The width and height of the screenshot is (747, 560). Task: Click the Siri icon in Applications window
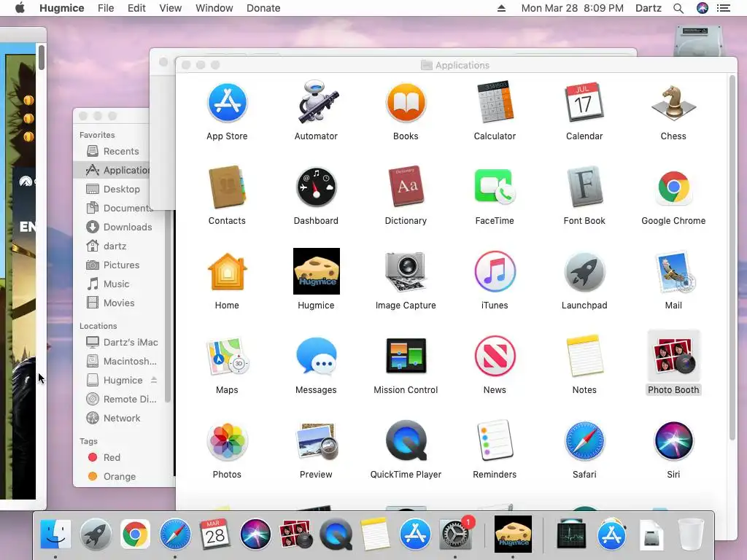click(673, 441)
